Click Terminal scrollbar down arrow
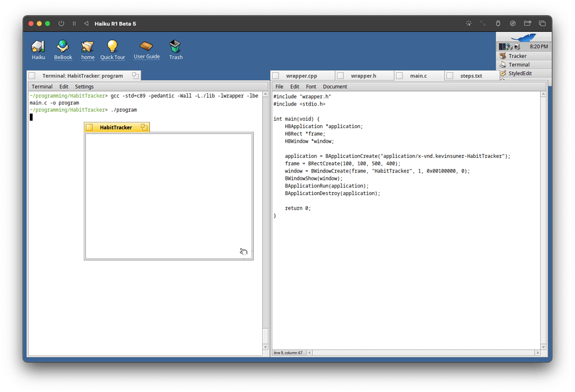This screenshot has height=392, width=575. [266, 347]
